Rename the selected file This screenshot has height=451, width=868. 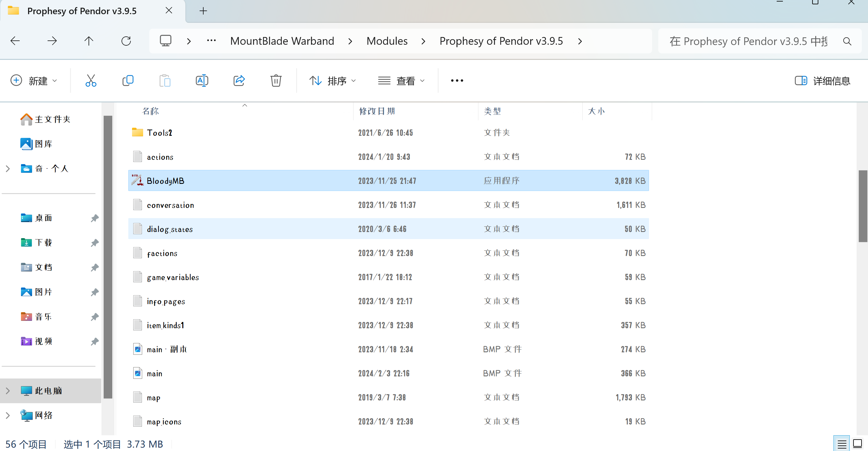click(x=202, y=81)
